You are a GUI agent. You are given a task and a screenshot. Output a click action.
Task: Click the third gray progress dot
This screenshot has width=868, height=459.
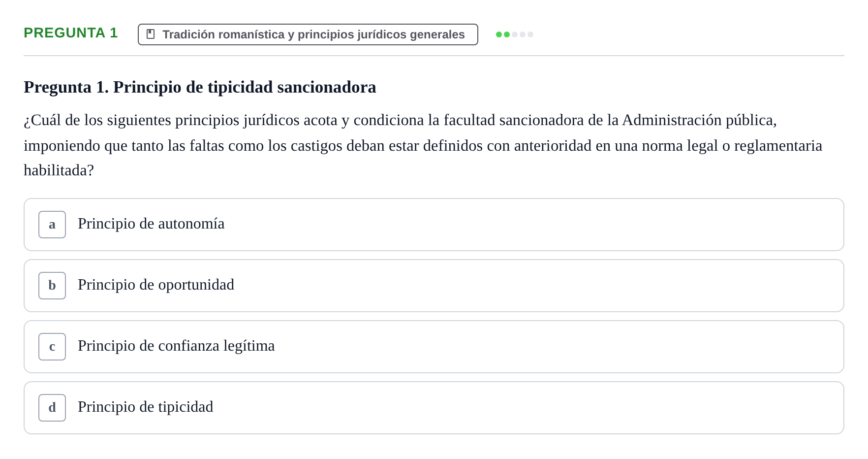tap(515, 34)
